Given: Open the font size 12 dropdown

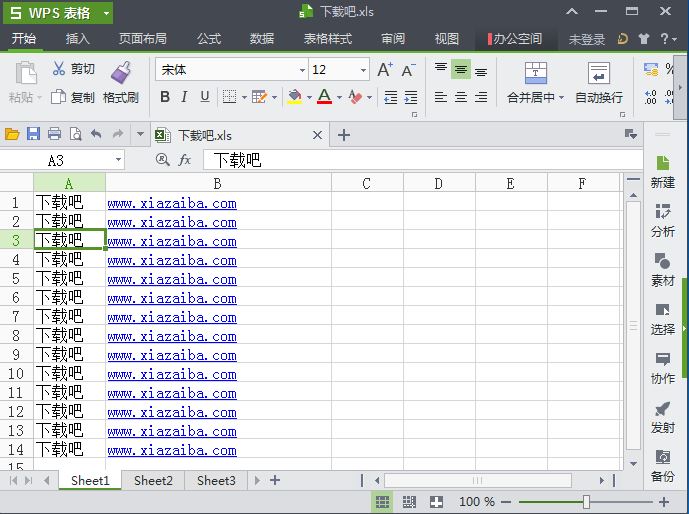Looking at the screenshot, I should [x=363, y=70].
